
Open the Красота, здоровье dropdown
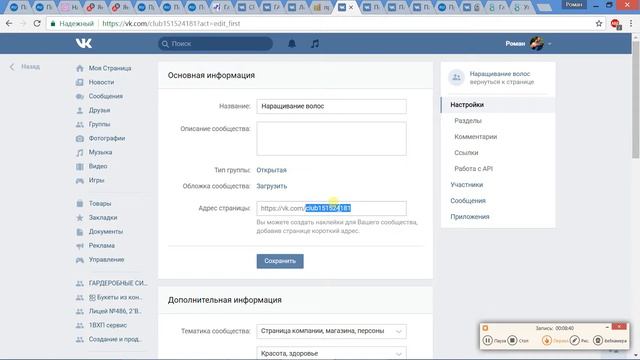click(331, 353)
